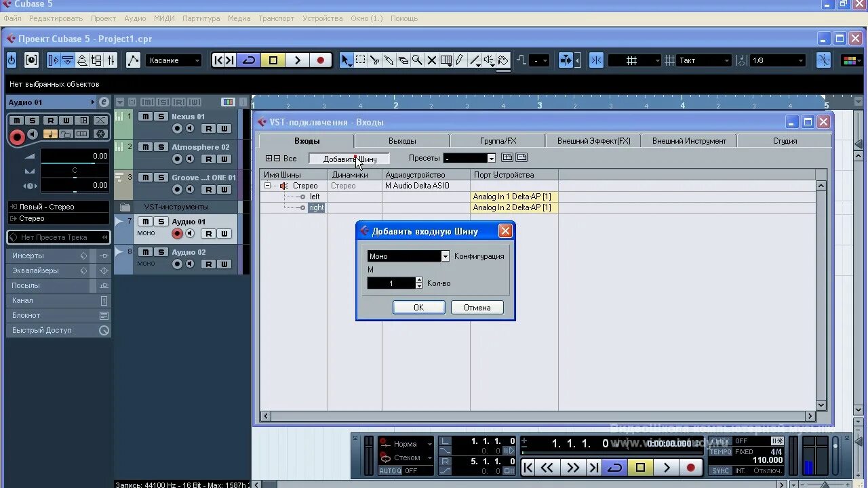
Task: Collapse the Стерео bus tree node
Action: (267, 186)
